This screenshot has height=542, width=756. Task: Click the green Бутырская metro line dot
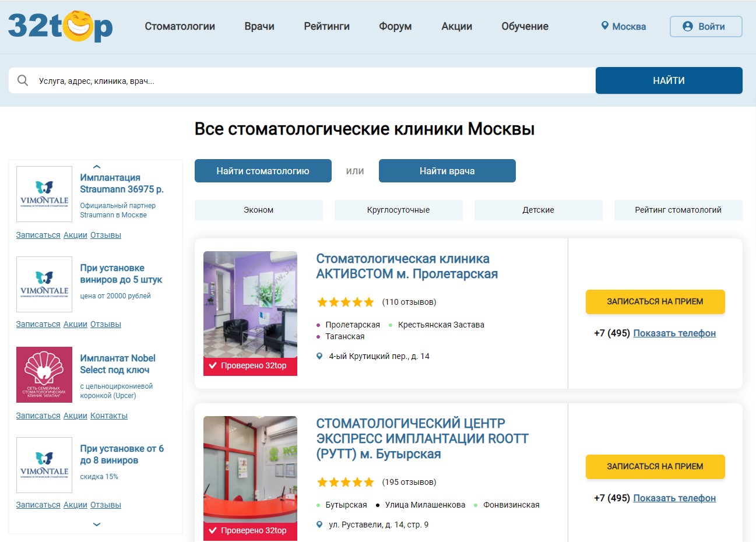pyautogui.click(x=319, y=505)
